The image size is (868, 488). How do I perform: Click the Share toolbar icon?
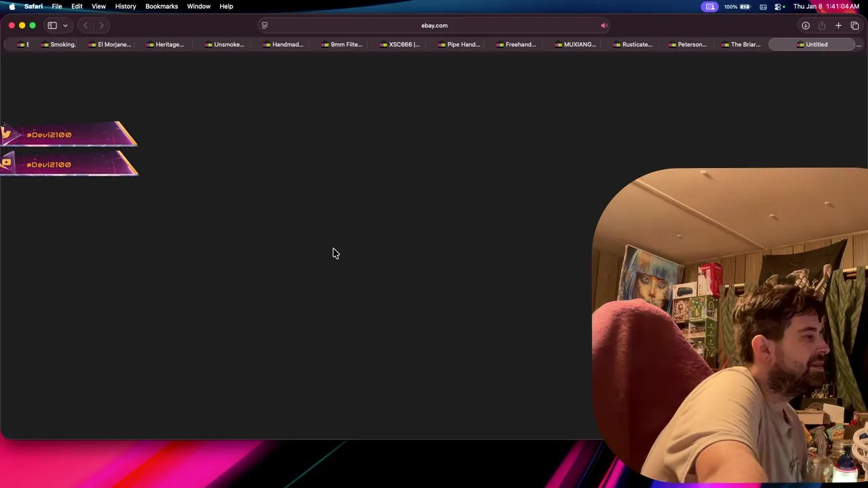click(x=822, y=25)
